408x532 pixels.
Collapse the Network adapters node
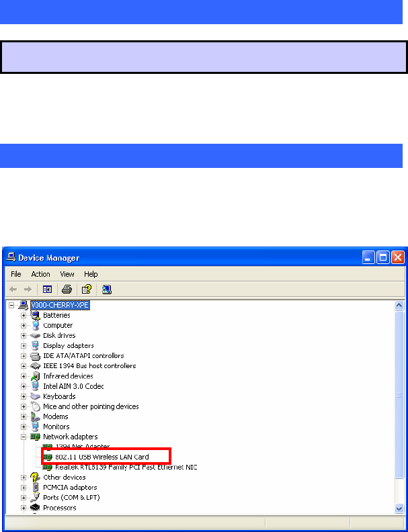24,437
